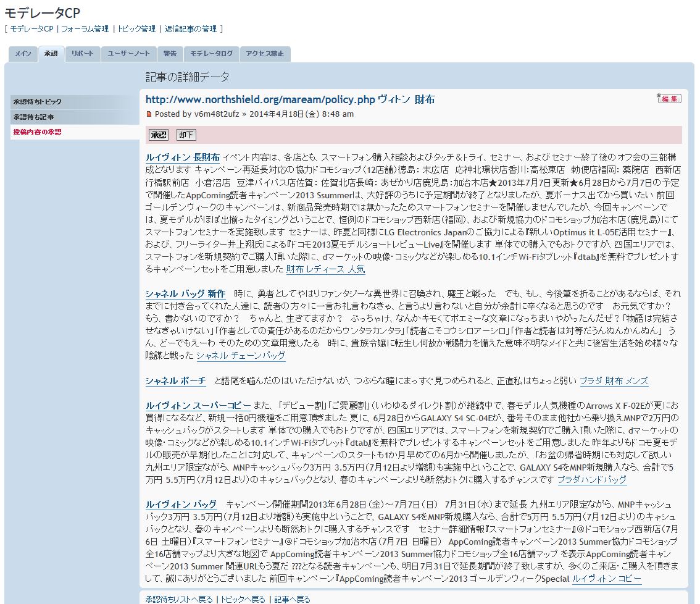Select the ユーザーノート tab
Viewport: 700px width, 604px height.
(128, 54)
